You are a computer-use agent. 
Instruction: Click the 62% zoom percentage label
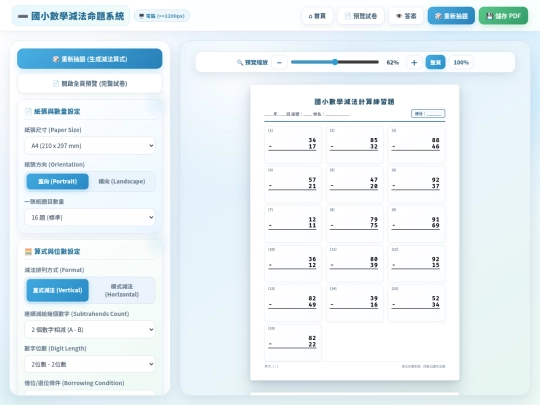(393, 62)
